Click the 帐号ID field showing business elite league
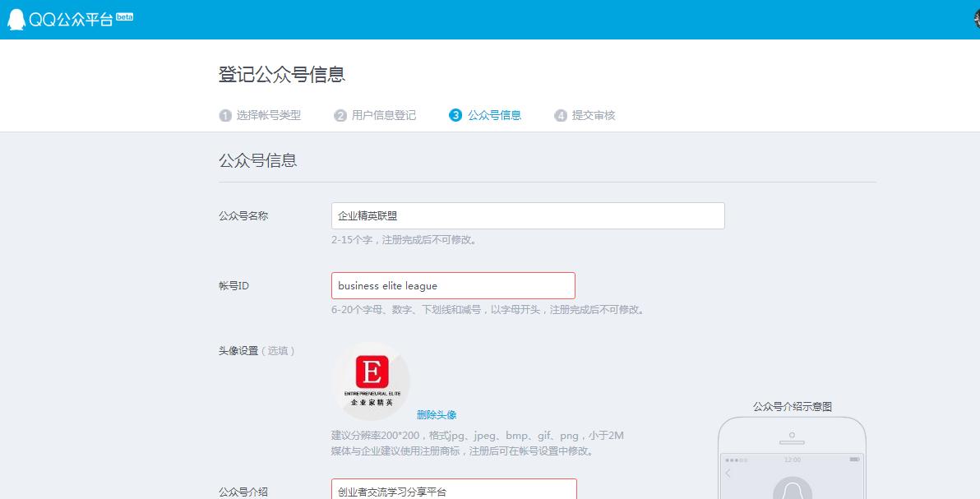980x499 pixels. point(452,285)
